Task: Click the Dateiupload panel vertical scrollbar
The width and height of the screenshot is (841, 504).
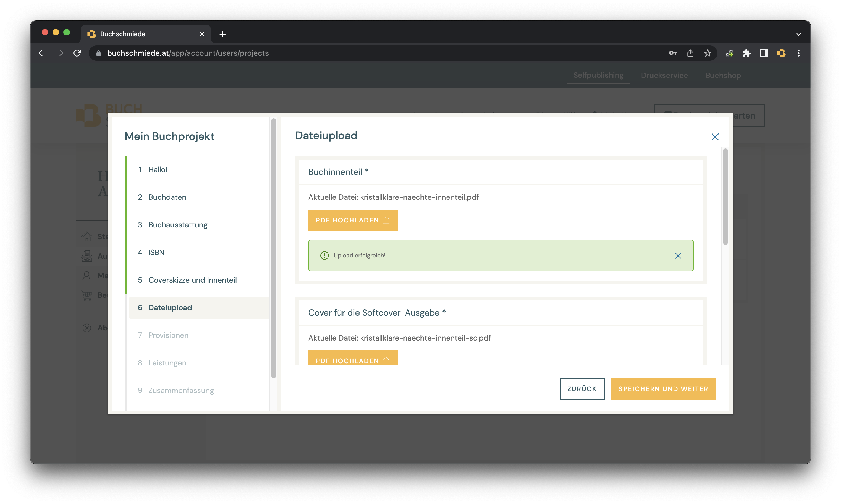Action: point(725,197)
